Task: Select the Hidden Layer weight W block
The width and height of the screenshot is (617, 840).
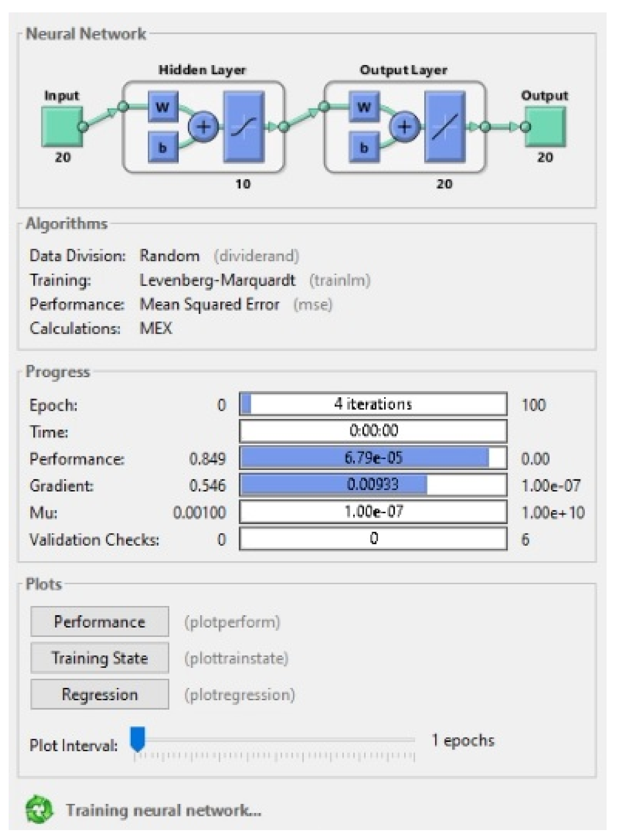Action: (x=163, y=107)
